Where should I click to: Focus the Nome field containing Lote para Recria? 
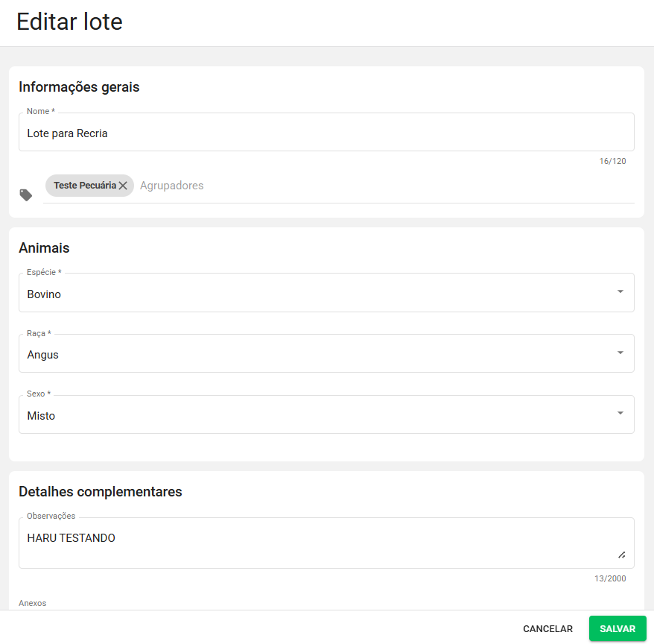point(326,133)
